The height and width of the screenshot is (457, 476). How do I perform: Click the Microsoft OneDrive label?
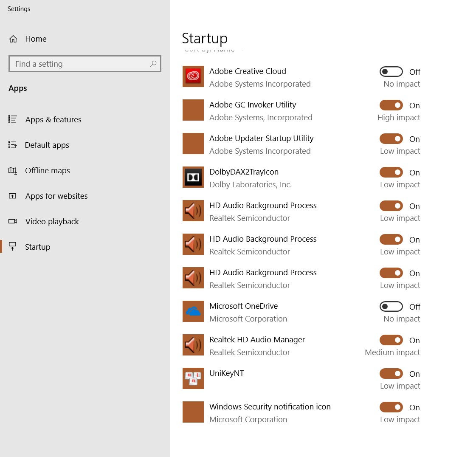pos(243,306)
